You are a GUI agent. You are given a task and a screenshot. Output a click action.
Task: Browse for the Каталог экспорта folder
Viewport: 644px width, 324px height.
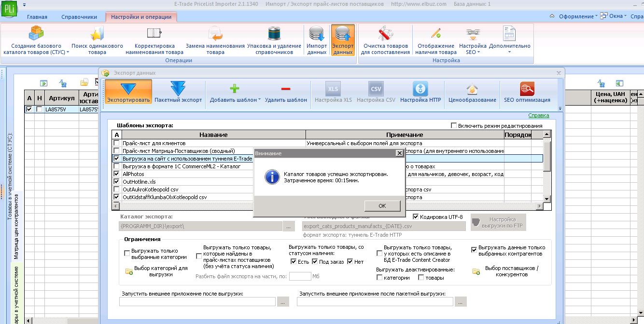coord(289,226)
